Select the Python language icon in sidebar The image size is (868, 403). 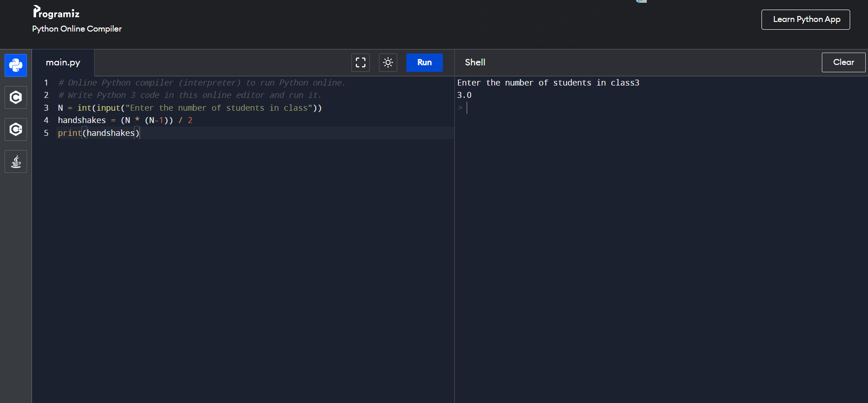click(16, 65)
